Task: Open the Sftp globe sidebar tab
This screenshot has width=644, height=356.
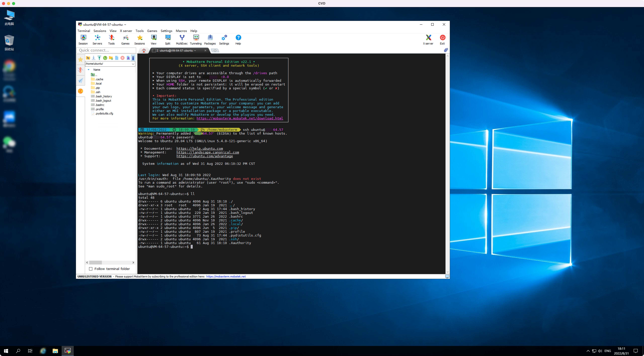Action: [80, 91]
